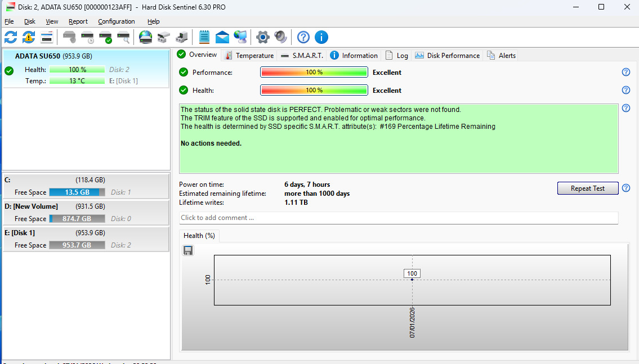Screen dimensions: 639x364
Task: Click the Health 100 % gradient bar in Overview
Action: (x=314, y=90)
